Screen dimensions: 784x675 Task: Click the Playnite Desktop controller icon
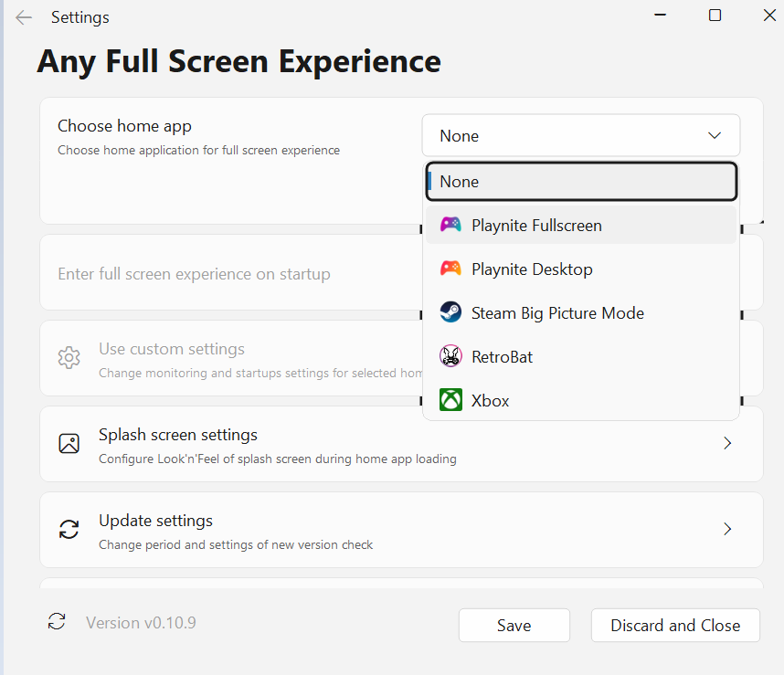point(450,269)
